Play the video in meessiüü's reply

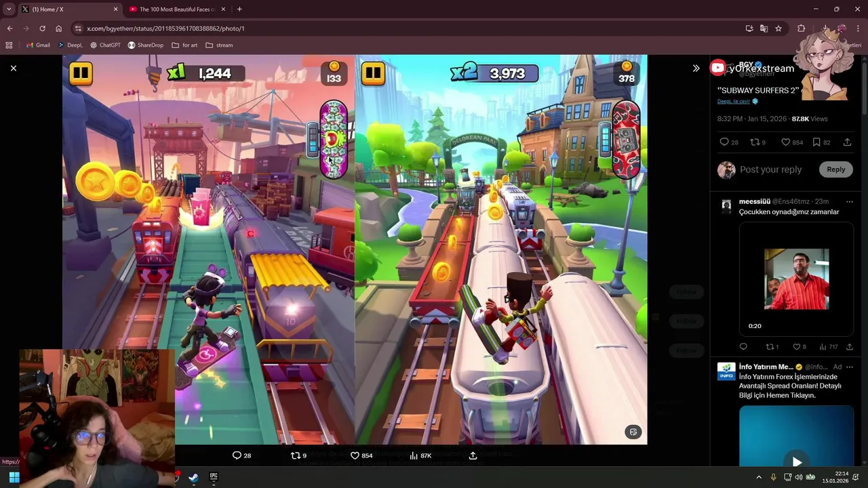tap(796, 279)
